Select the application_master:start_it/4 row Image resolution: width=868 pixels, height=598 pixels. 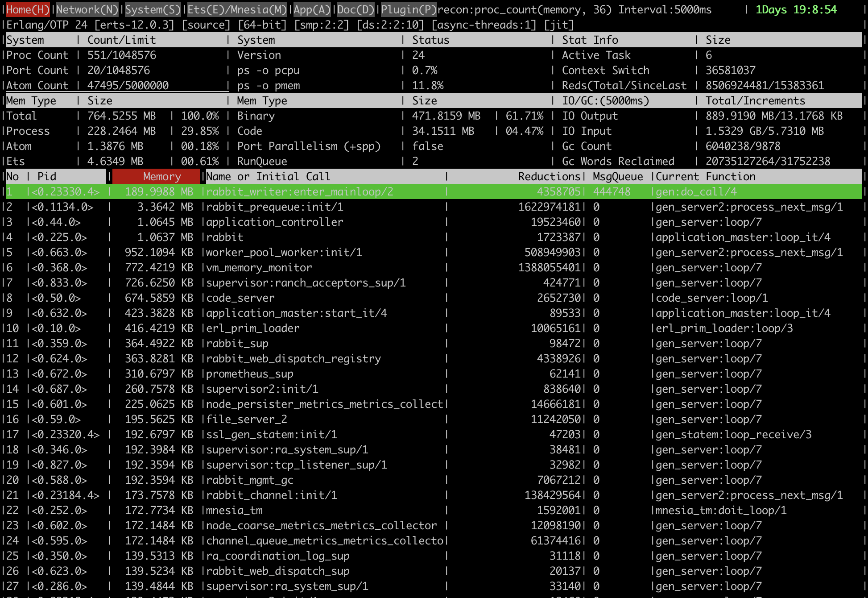(x=434, y=313)
